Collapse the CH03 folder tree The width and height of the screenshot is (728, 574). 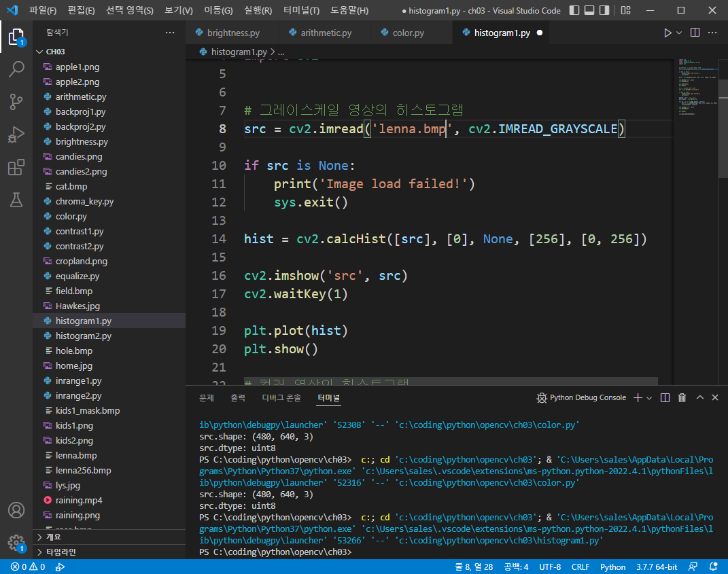pyautogui.click(x=40, y=52)
